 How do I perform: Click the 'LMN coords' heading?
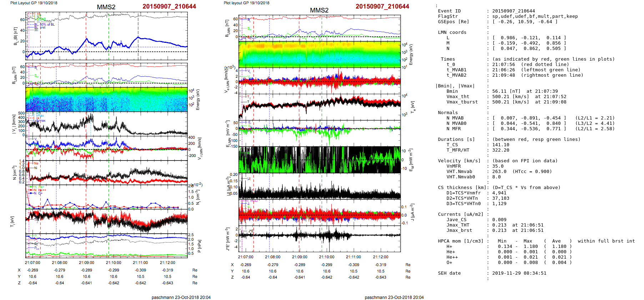pyautogui.click(x=452, y=32)
